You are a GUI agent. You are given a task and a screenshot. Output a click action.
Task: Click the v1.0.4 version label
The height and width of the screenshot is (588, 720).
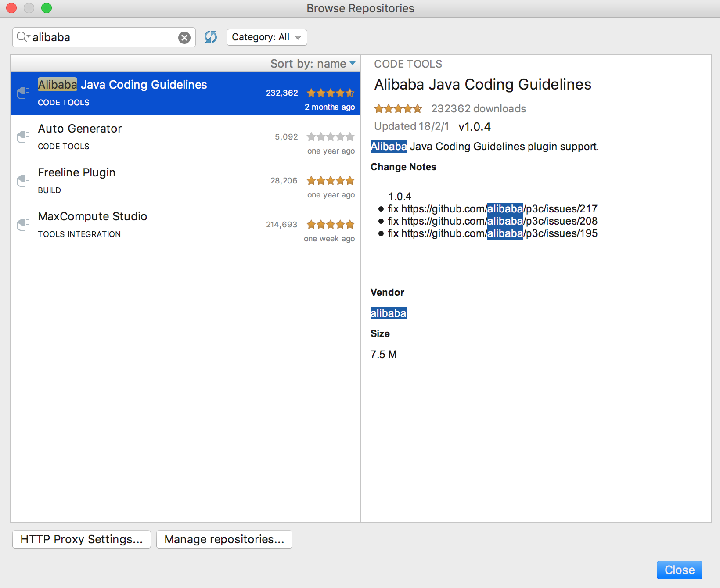click(475, 127)
